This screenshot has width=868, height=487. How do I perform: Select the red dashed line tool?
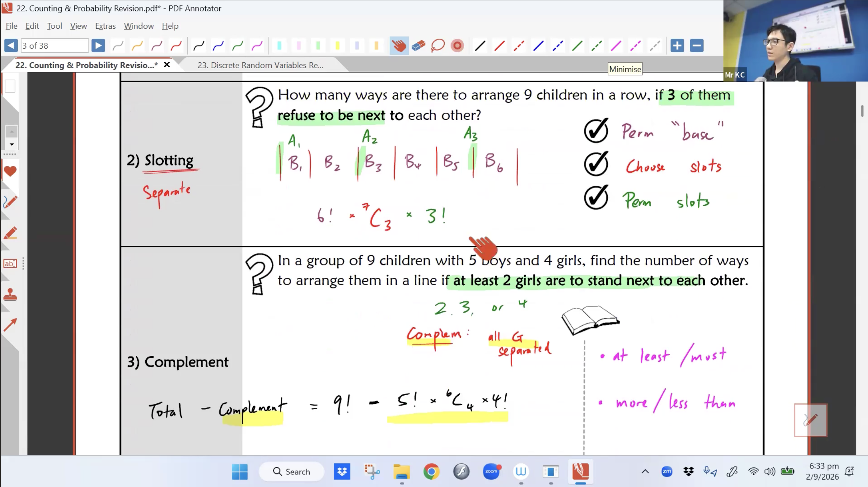[519, 46]
